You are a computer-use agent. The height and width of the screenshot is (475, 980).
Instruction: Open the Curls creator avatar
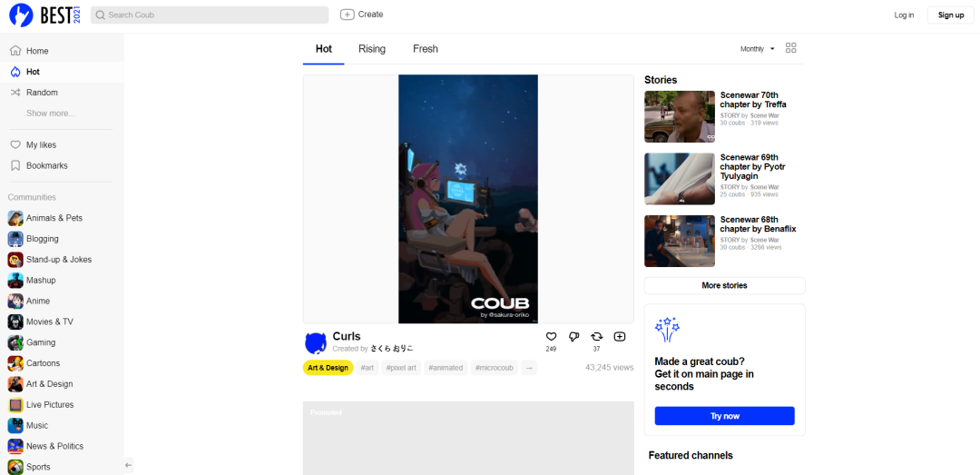(316, 342)
